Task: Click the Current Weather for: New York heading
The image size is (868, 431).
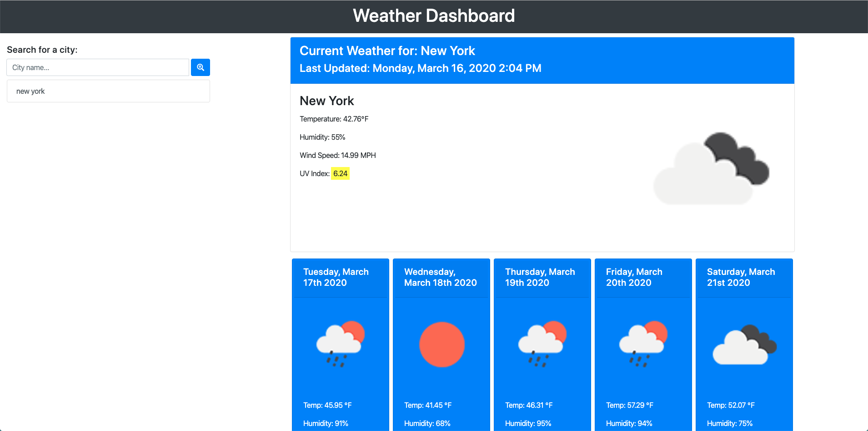Action: point(387,51)
